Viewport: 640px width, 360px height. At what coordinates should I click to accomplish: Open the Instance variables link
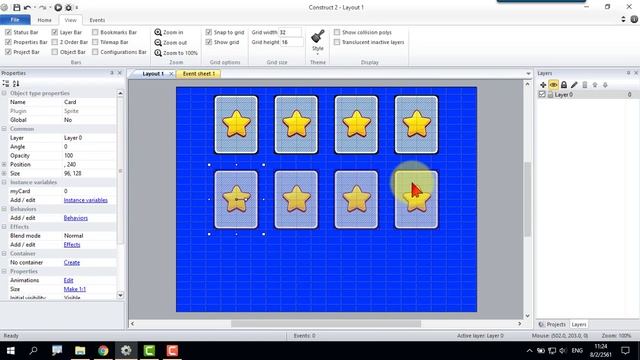(86, 200)
